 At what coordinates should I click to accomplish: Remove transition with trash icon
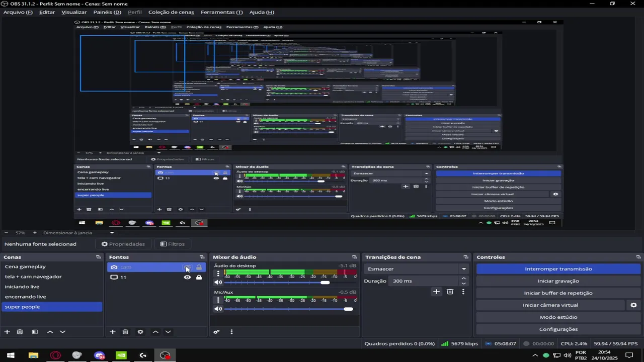[x=450, y=292]
